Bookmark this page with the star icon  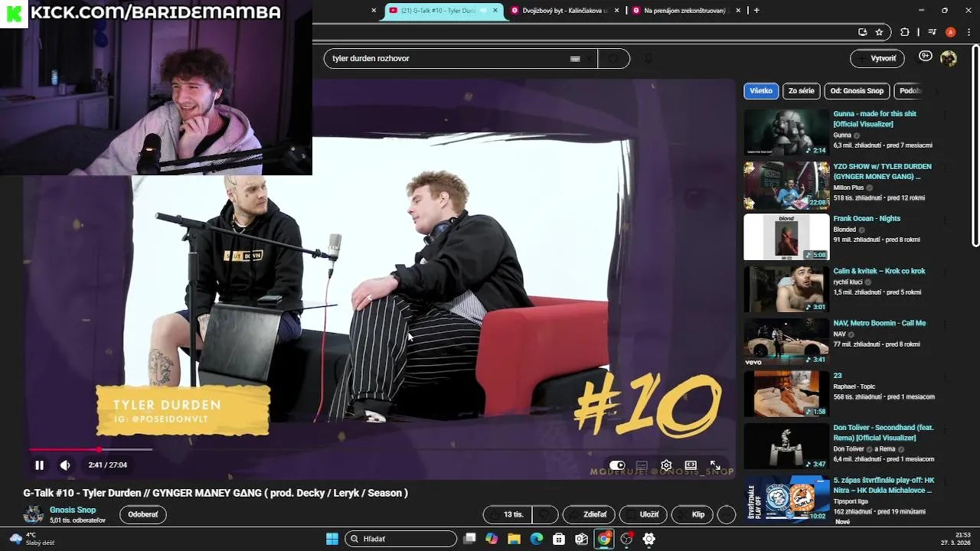[879, 32]
